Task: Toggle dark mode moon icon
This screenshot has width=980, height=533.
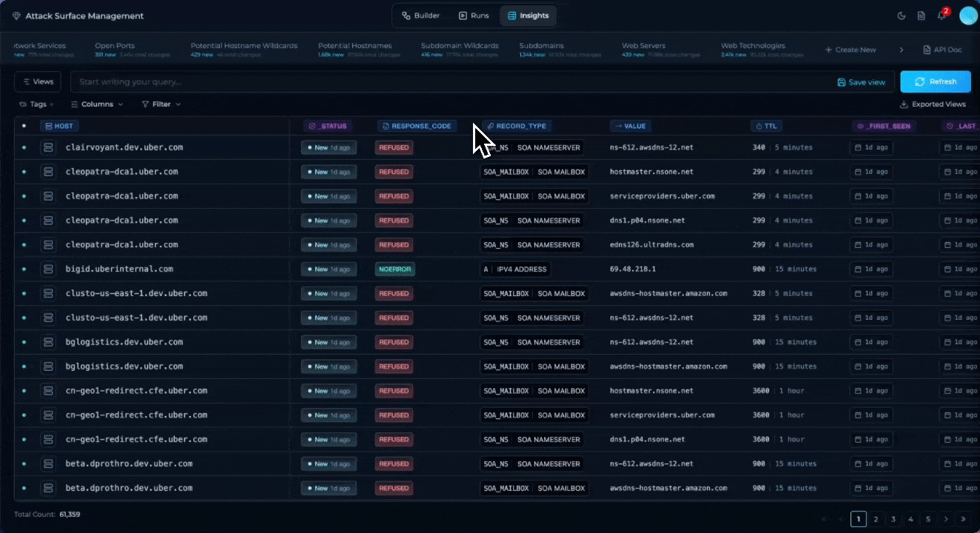Action: click(x=902, y=16)
